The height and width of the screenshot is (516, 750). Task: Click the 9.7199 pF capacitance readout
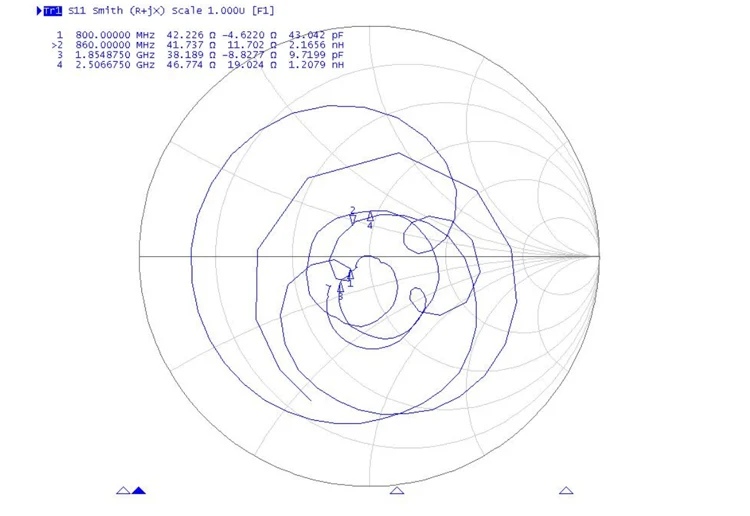tap(316, 55)
